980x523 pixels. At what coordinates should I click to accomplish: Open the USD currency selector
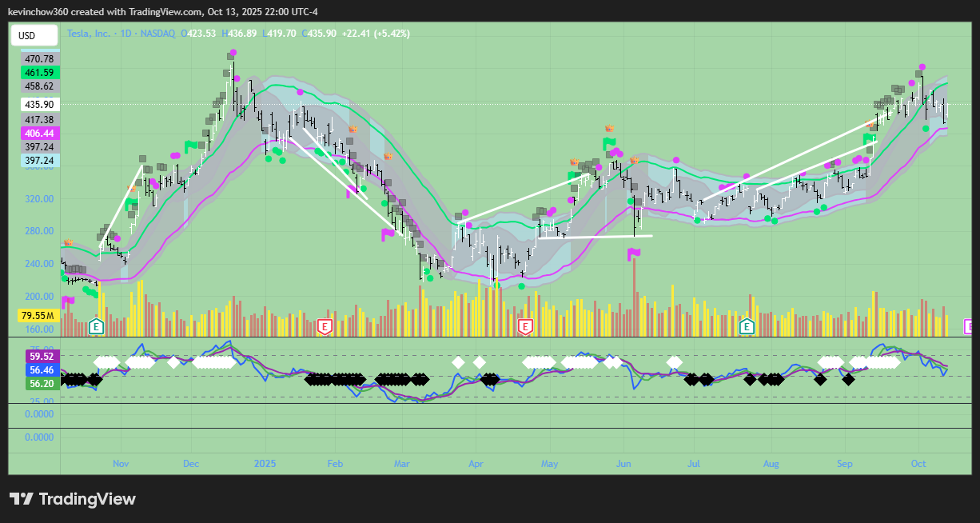pos(34,35)
